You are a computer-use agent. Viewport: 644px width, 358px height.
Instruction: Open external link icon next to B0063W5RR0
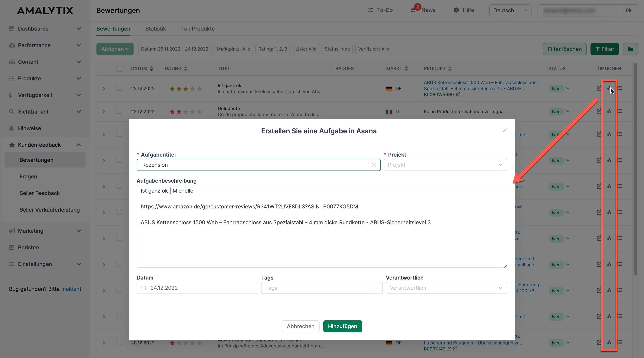coord(458,94)
